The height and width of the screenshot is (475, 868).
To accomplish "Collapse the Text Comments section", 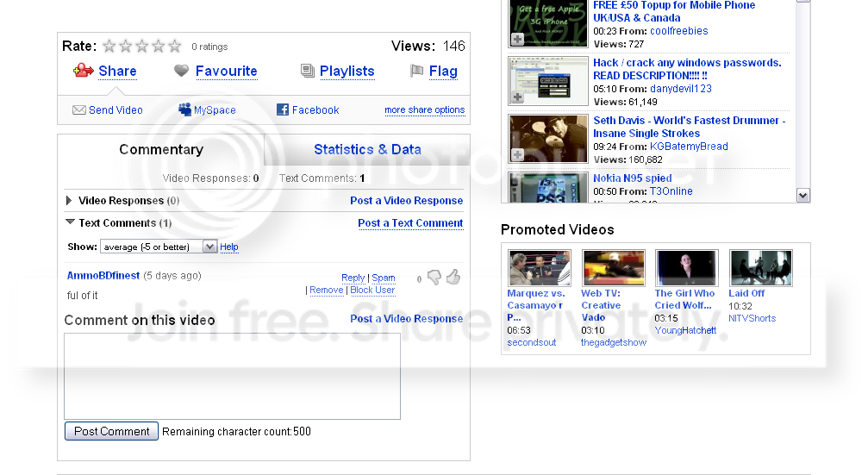I will [x=70, y=222].
